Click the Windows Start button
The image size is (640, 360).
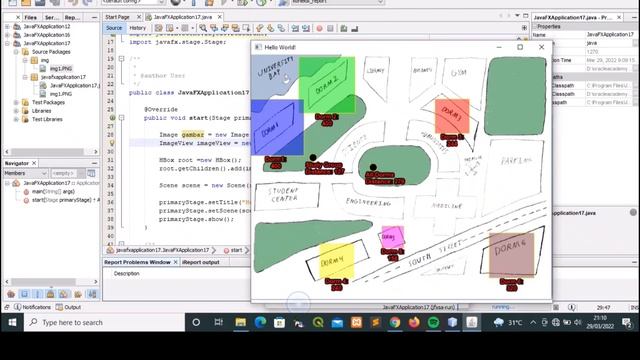click(12, 322)
